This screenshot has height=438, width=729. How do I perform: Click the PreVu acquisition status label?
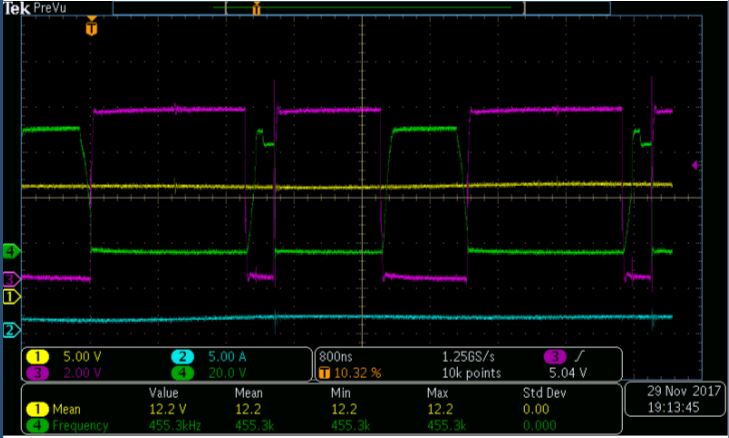tap(50, 8)
